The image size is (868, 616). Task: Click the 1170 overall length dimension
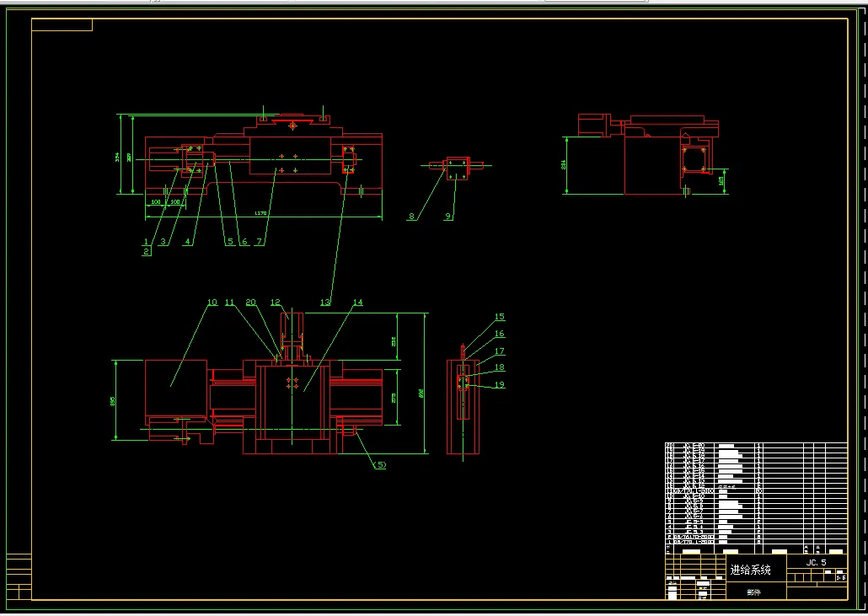pos(260,213)
